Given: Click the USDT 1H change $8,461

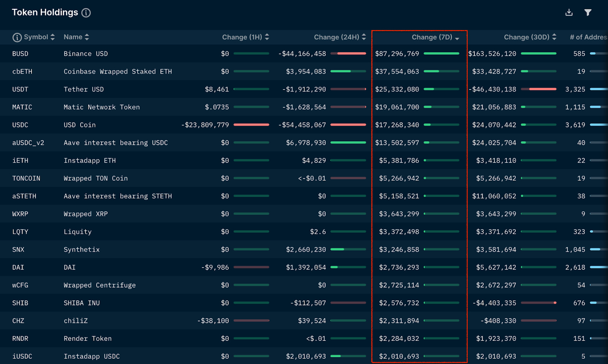Looking at the screenshot, I should (217, 89).
